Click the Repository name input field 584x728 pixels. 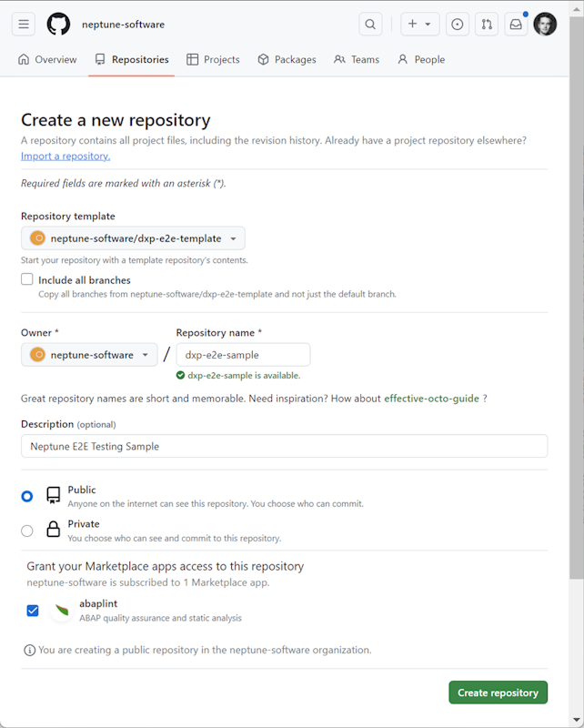[x=242, y=355]
